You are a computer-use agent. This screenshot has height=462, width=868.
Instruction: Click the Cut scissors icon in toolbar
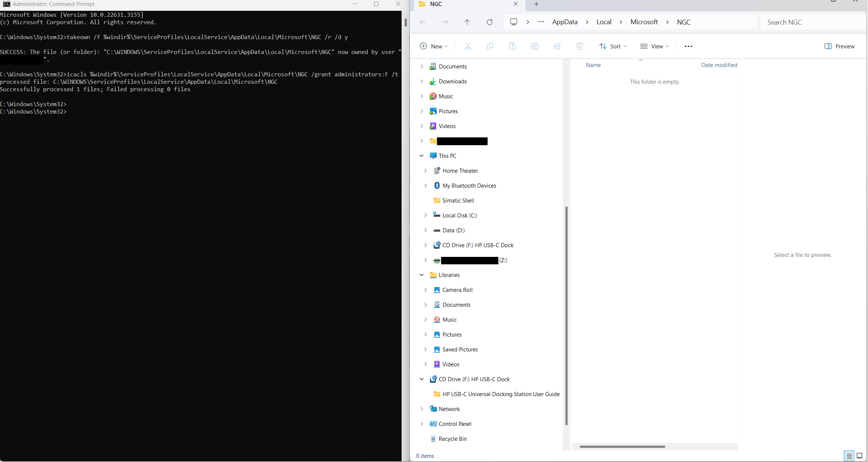[468, 46]
